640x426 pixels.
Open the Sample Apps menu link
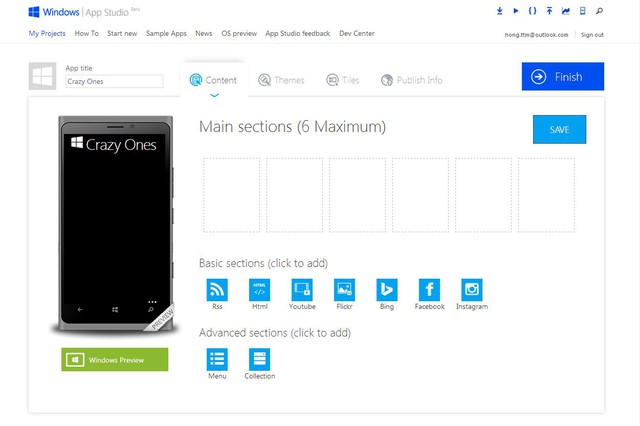[166, 34]
